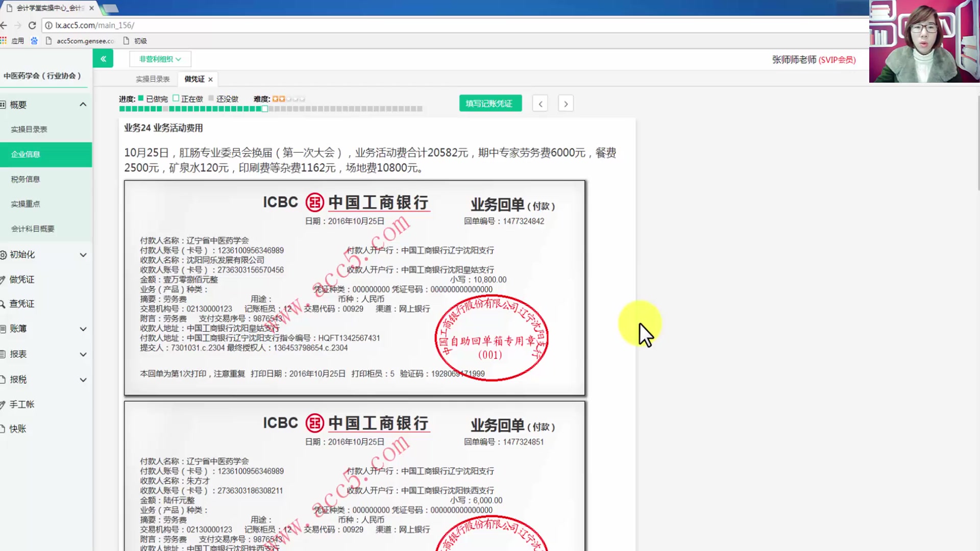This screenshot has width=980, height=551.
Task: Collapse the sidebar with the double-arrow button
Action: click(103, 59)
